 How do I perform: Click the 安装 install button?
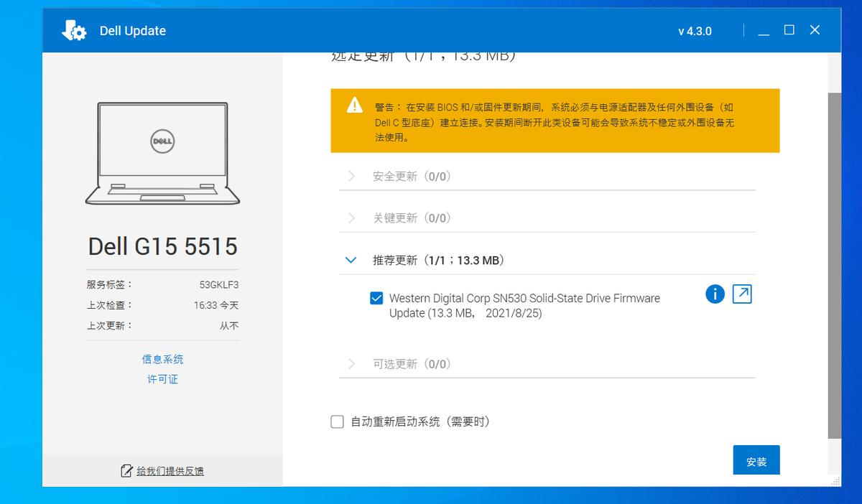756,460
